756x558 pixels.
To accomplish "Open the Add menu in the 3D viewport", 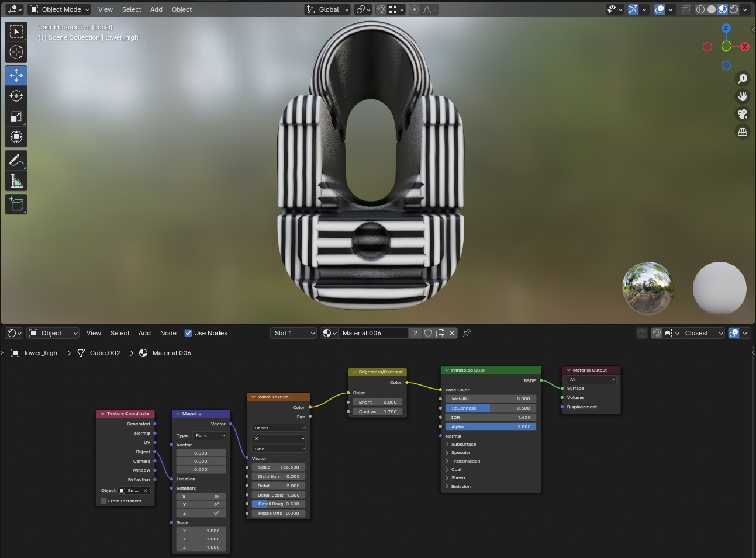I will coord(156,9).
